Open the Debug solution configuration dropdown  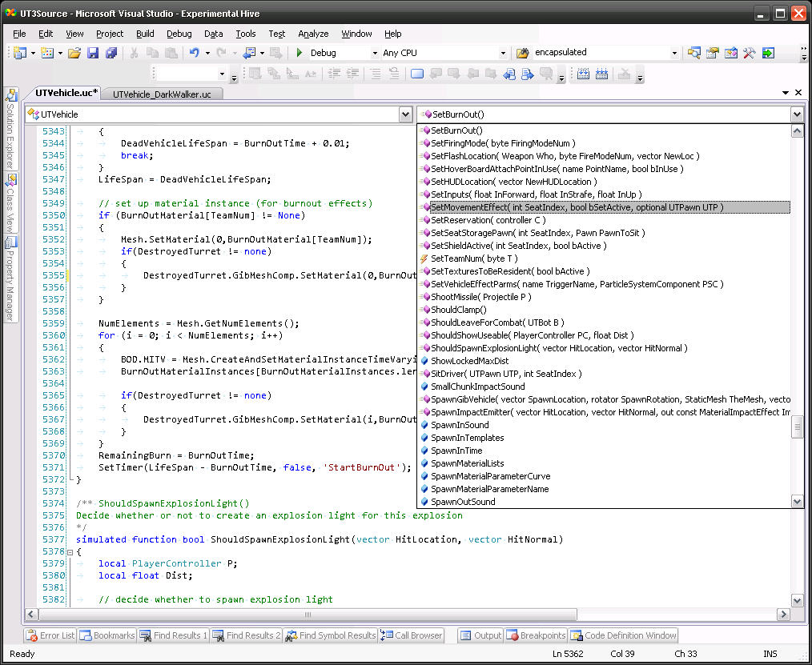375,53
